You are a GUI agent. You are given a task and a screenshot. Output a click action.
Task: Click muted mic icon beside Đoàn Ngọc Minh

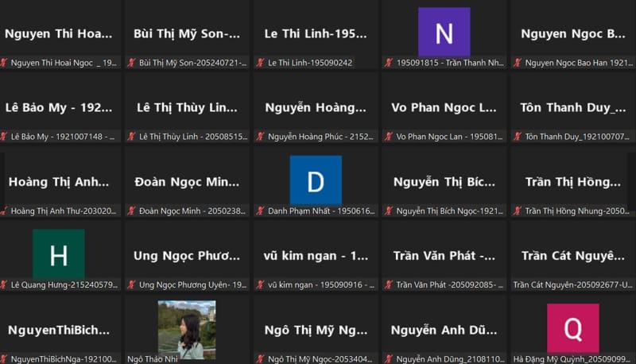click(x=133, y=211)
